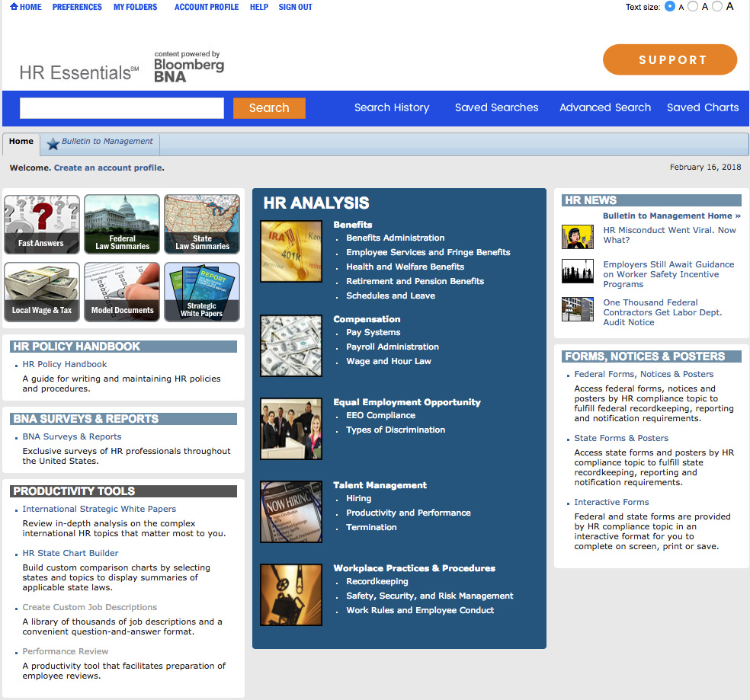Open Search History
Viewport: 750px width, 700px height.
392,107
